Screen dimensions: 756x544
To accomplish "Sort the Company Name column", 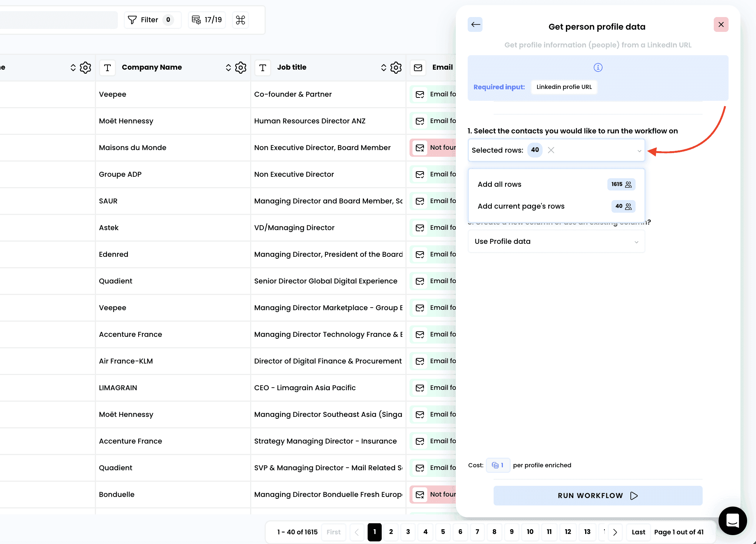I will click(228, 67).
